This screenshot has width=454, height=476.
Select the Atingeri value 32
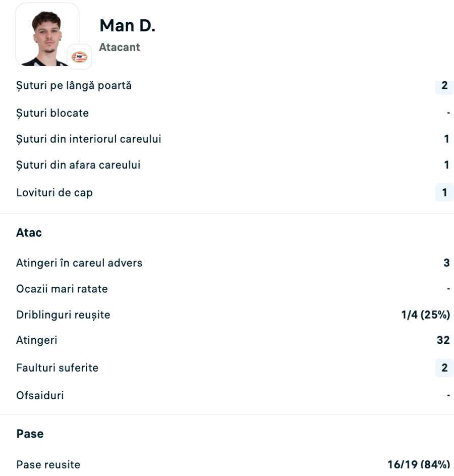click(443, 340)
